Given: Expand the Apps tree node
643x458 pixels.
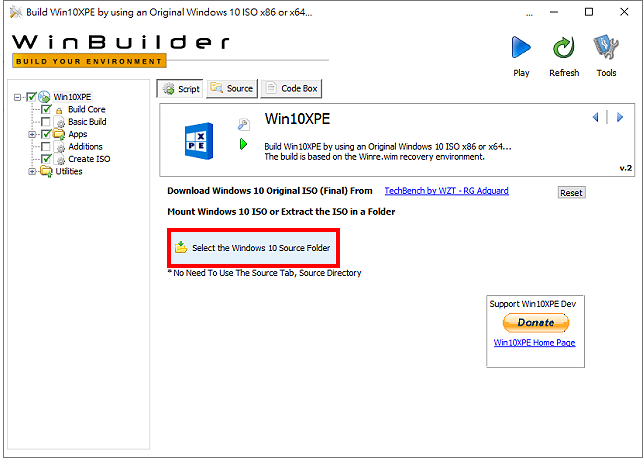Looking at the screenshot, I should [x=32, y=134].
